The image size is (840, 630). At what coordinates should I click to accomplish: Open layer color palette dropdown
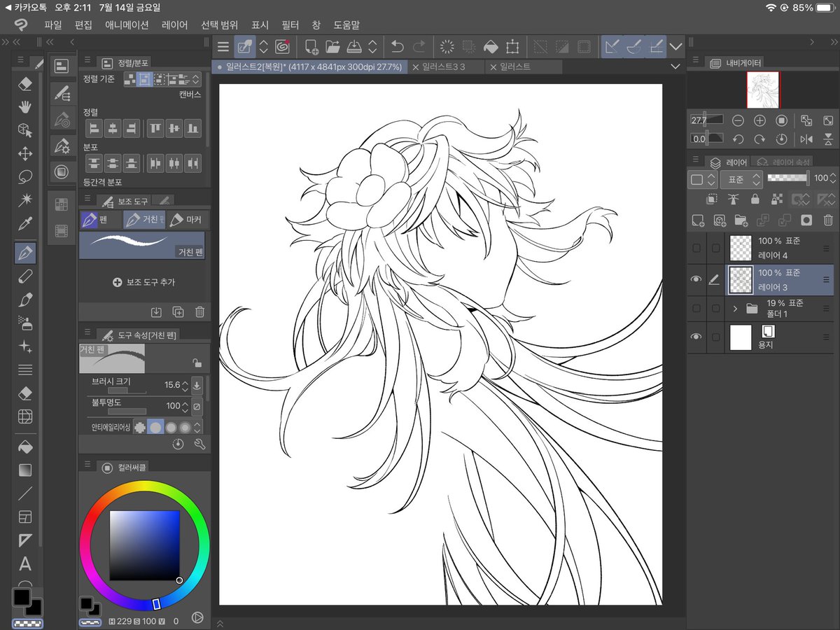coord(703,179)
